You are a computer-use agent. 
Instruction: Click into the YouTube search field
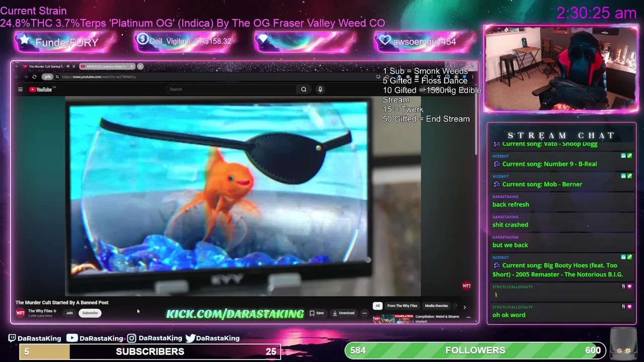point(231,89)
